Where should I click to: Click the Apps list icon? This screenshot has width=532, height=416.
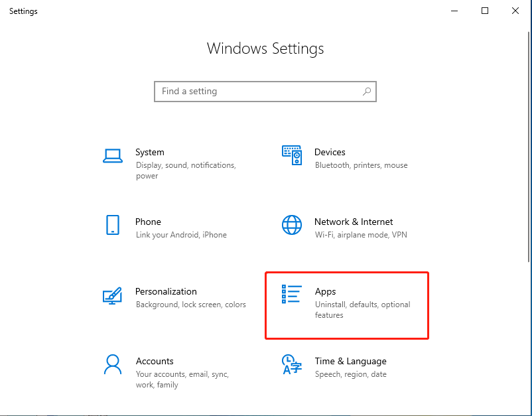point(292,294)
